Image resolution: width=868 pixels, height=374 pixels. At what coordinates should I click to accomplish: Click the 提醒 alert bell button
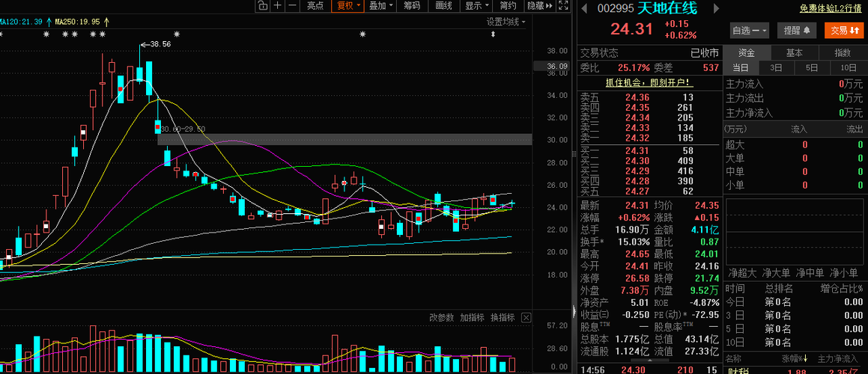click(797, 31)
